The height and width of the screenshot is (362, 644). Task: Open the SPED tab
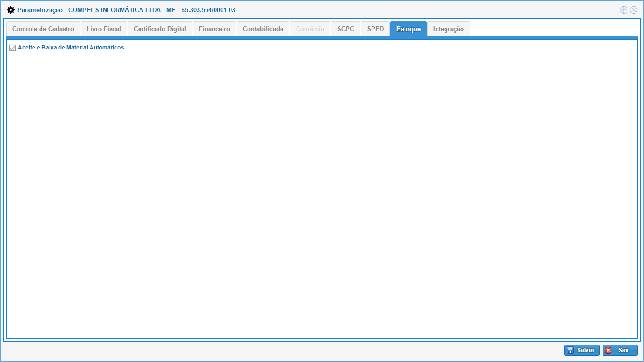tap(375, 29)
